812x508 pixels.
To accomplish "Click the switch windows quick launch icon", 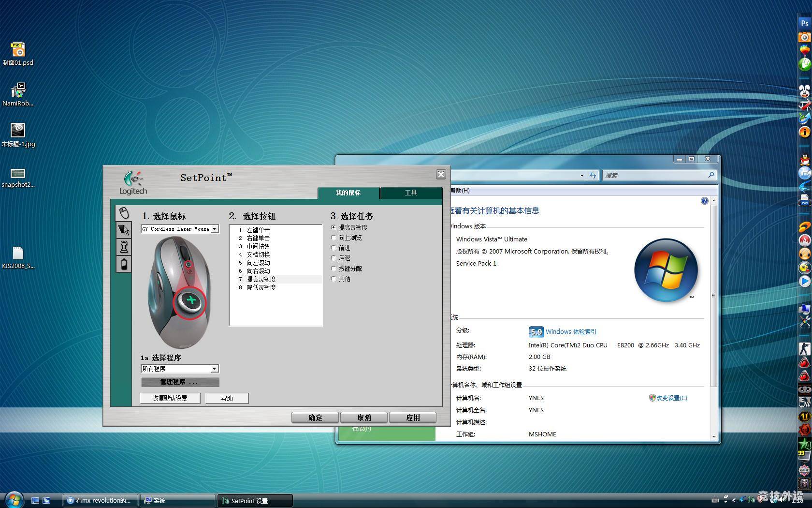I will [x=46, y=500].
